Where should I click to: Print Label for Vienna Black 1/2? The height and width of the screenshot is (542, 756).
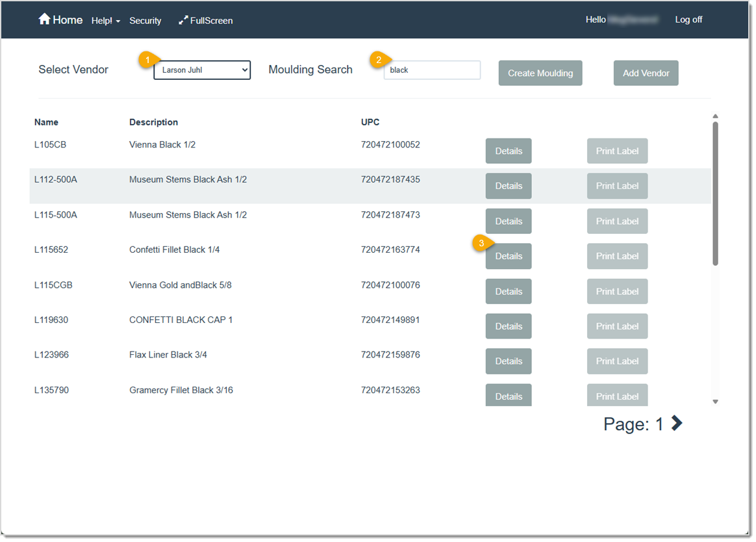pyautogui.click(x=617, y=151)
